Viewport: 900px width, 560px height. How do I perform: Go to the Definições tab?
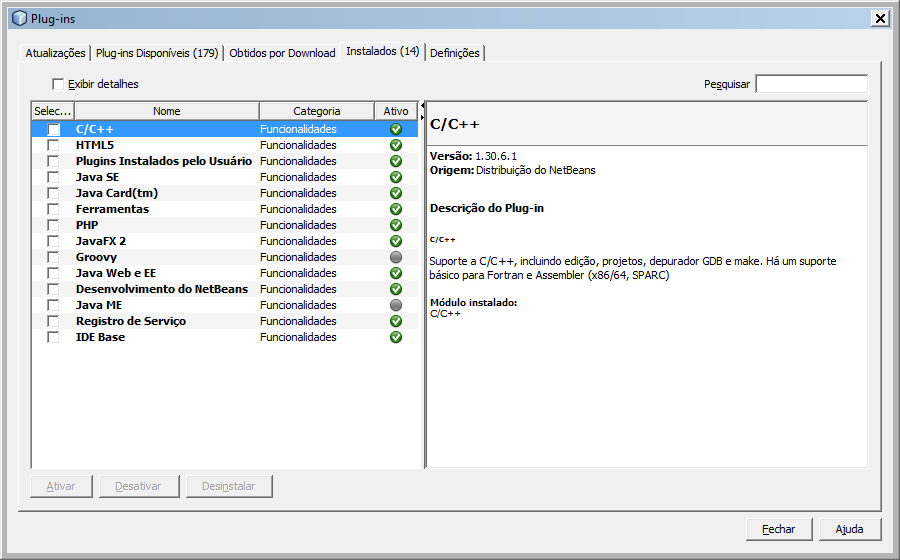pyautogui.click(x=455, y=53)
